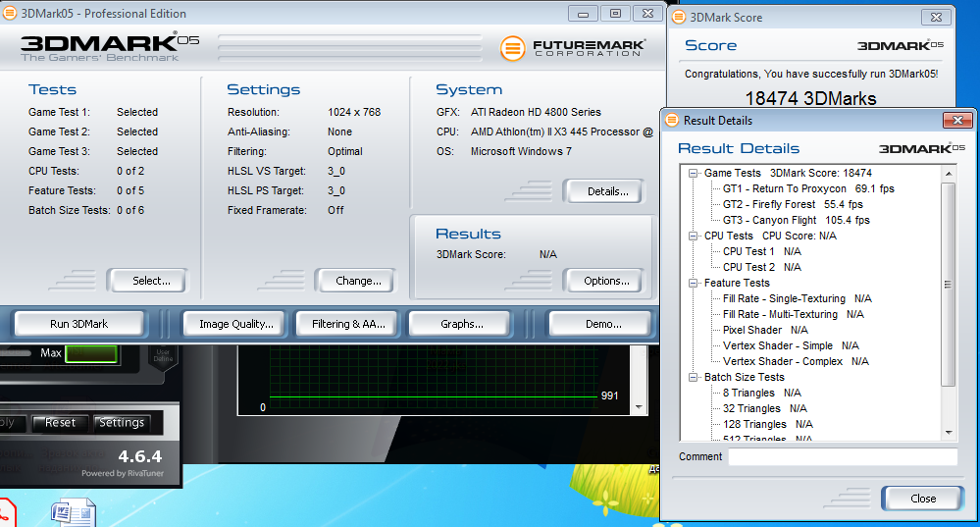Click the Run 3DMark button

pyautogui.click(x=78, y=324)
